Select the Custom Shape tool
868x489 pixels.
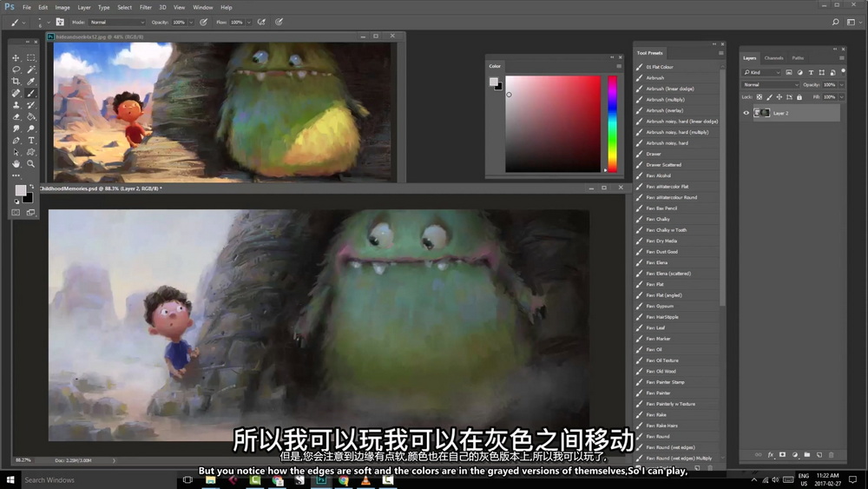(31, 152)
